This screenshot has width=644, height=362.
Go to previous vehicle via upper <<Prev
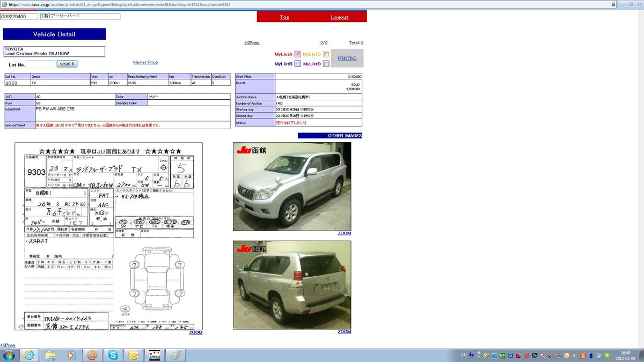[x=252, y=43]
